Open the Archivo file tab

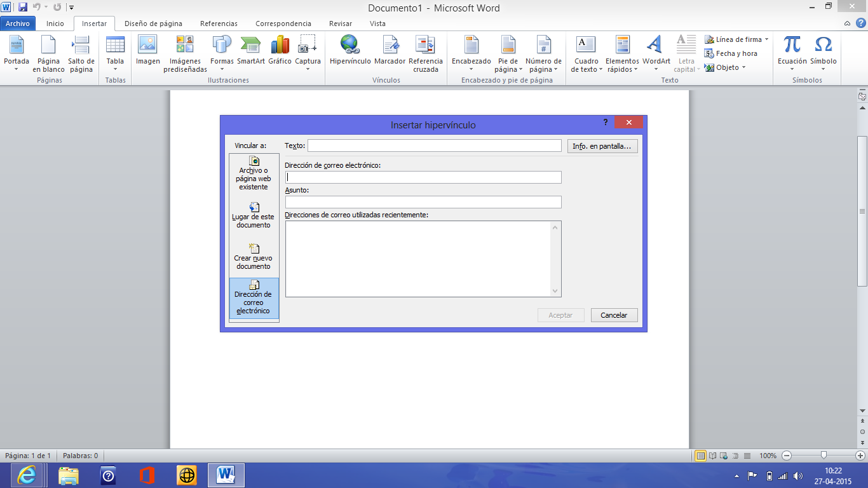18,24
